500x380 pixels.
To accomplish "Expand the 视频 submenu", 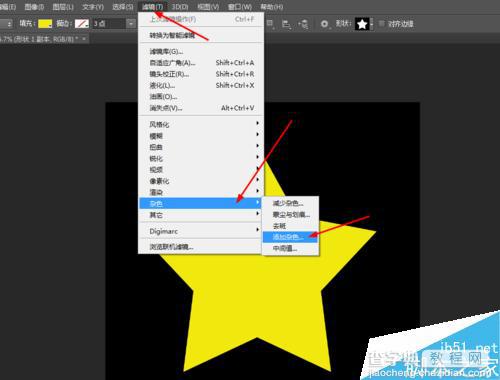I will click(201, 170).
